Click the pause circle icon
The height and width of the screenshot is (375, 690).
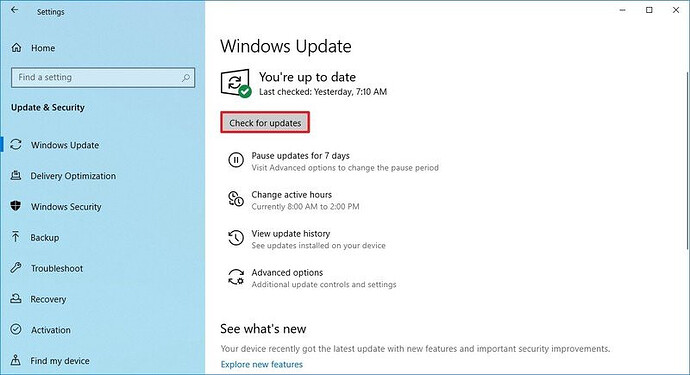[236, 160]
